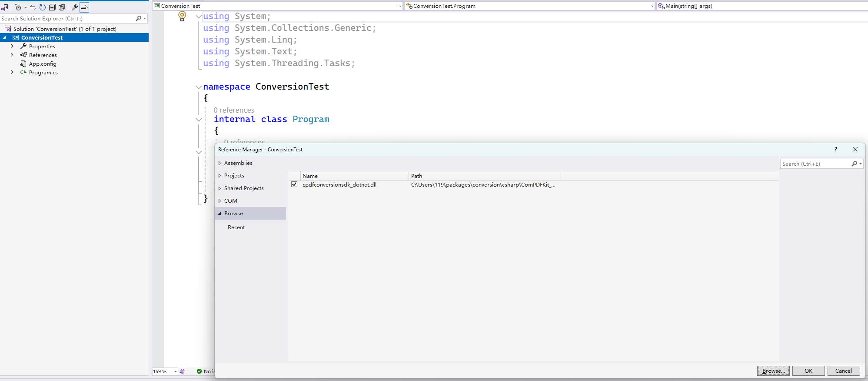Click the Sync with Active Document icon
This screenshot has width=868, height=381.
point(33,7)
